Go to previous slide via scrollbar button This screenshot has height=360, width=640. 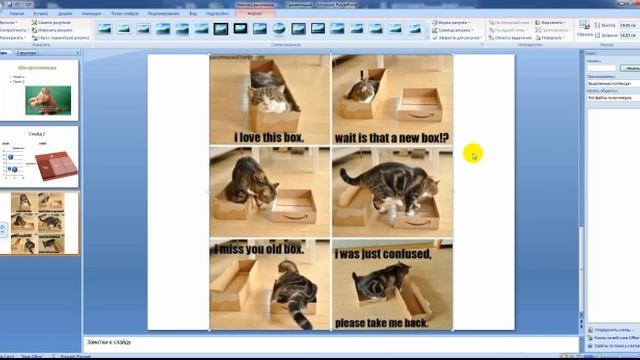(x=582, y=321)
